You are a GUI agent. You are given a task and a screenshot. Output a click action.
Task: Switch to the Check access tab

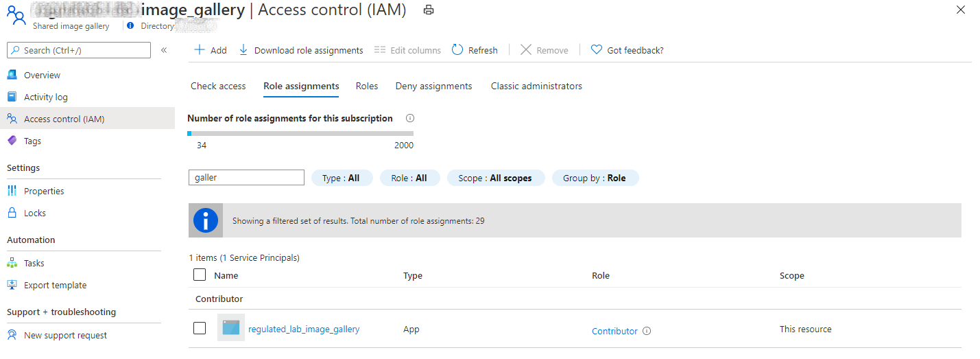point(218,86)
